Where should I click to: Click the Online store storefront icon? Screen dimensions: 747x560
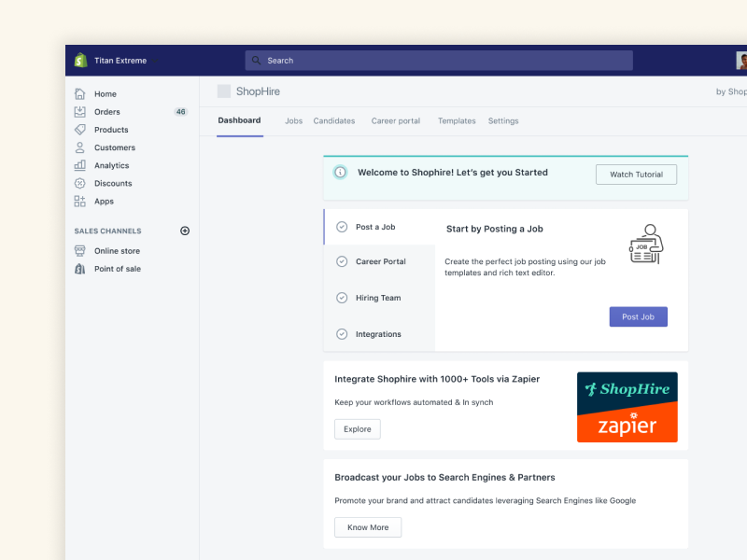(80, 251)
